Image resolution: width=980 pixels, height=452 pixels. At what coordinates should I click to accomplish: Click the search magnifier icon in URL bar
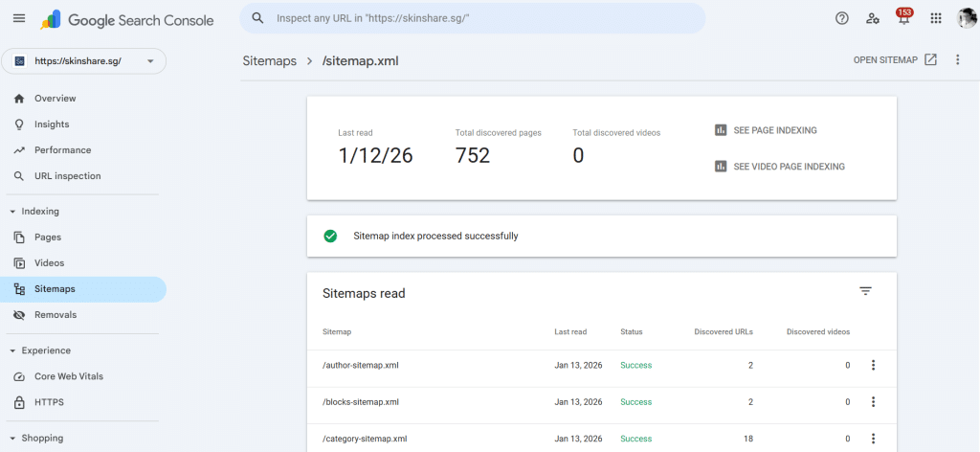tap(257, 18)
